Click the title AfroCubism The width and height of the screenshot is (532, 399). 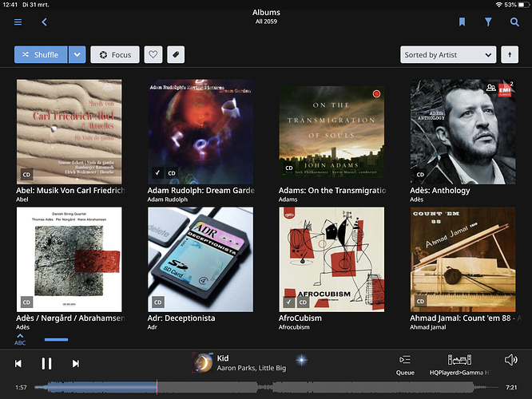click(x=300, y=318)
